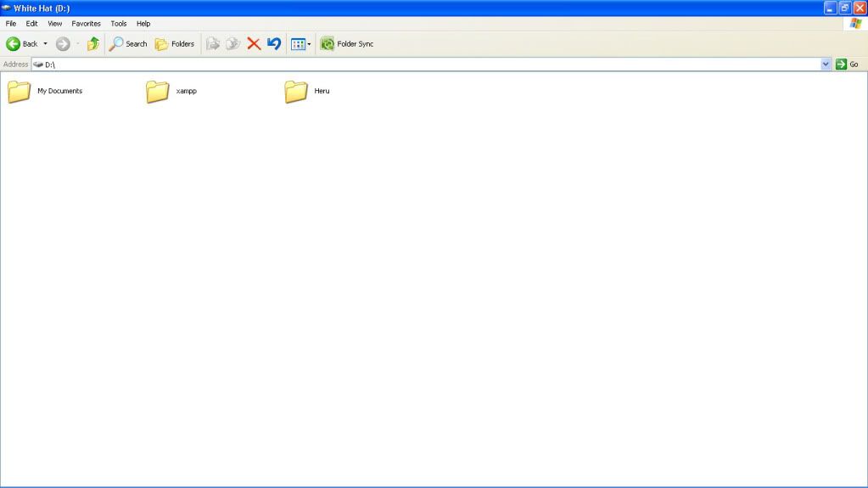The width and height of the screenshot is (868, 488).
Task: Launch Folder Sync from the toolbar
Action: pyautogui.click(x=346, y=44)
